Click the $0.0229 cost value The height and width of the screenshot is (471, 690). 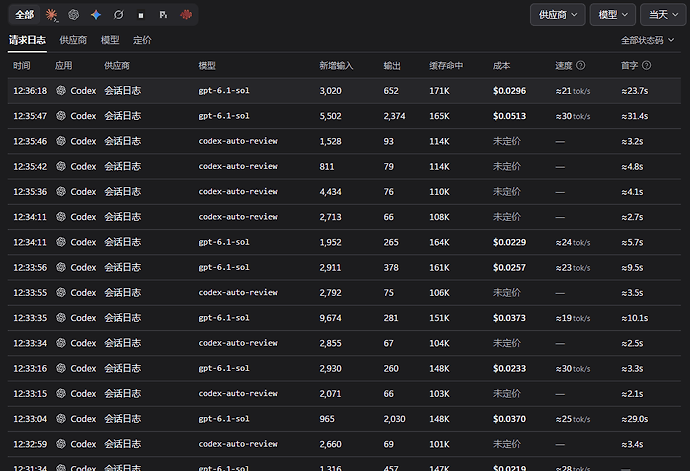509,242
